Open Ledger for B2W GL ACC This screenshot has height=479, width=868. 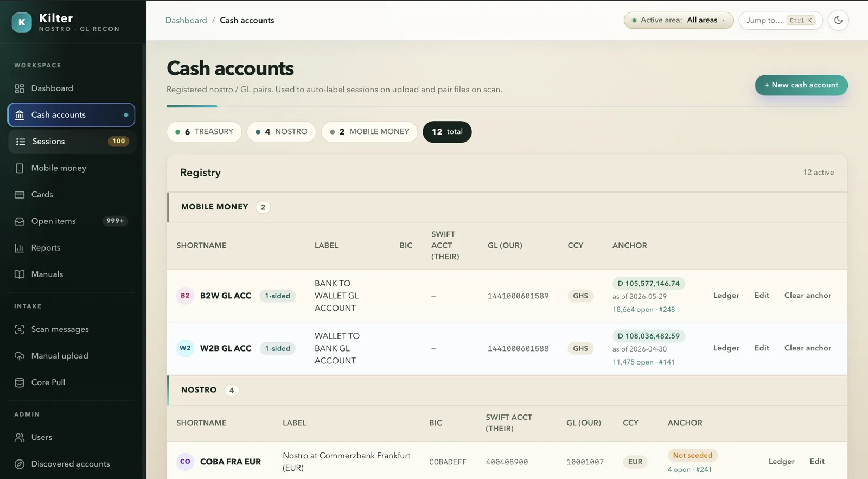[726, 296]
